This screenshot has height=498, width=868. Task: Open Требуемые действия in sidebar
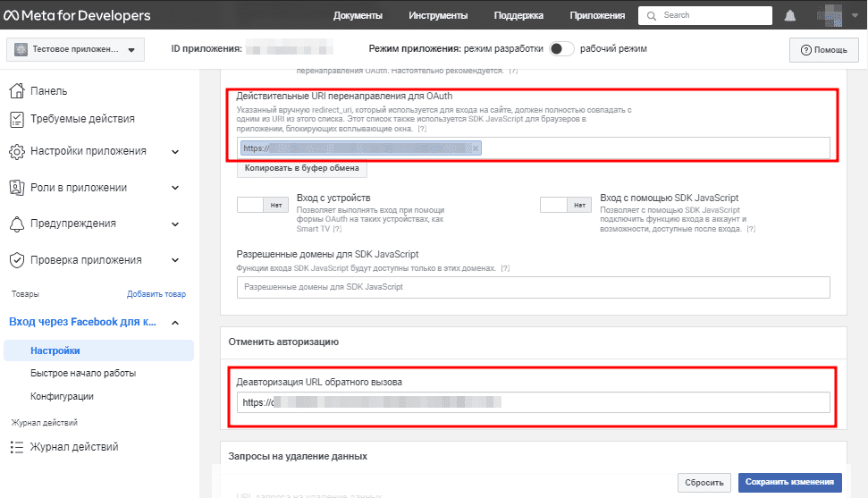[82, 119]
